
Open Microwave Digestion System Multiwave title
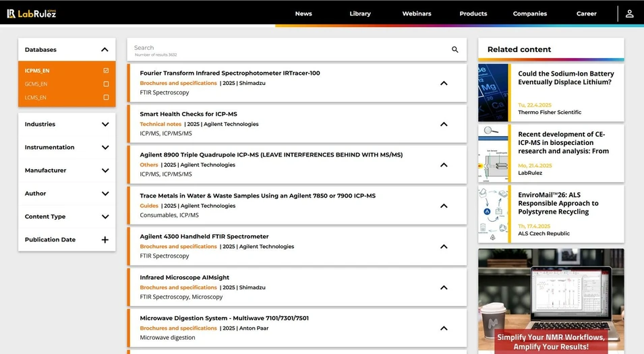(x=225, y=318)
